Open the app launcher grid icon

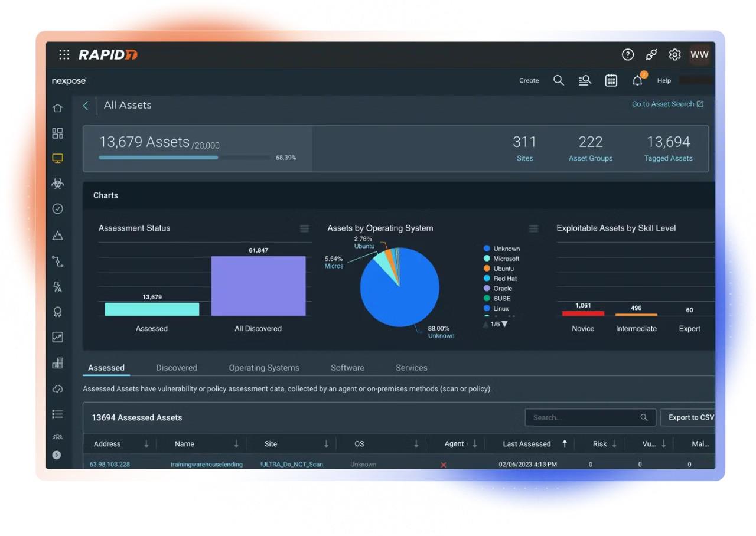pos(64,55)
